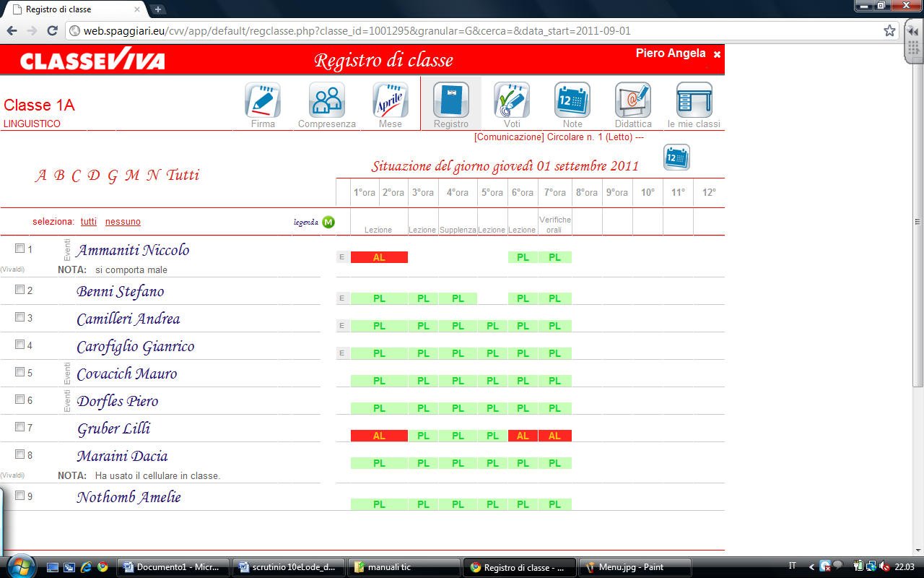This screenshot has width=924, height=578.
Task: Open Internet Explorer from quick launch
Action: (x=86, y=567)
